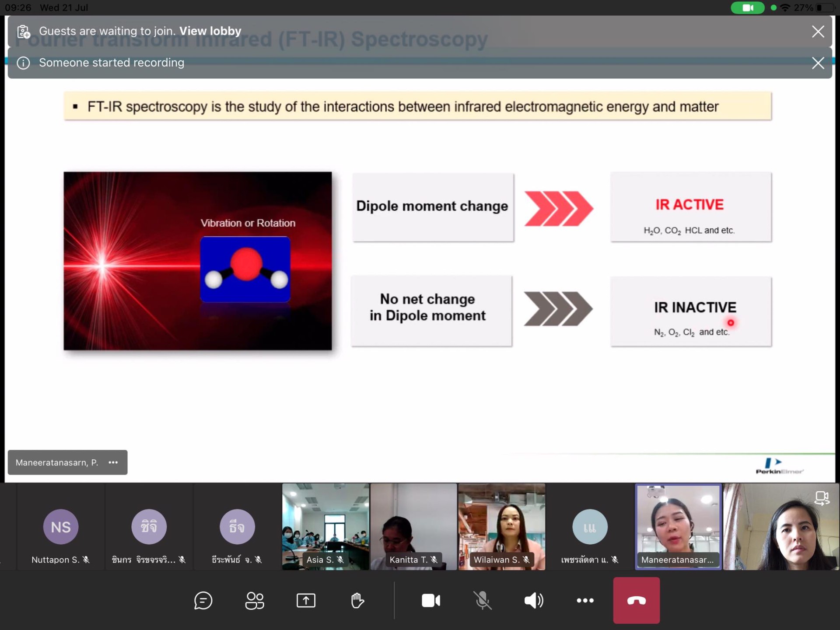The width and height of the screenshot is (840, 630).
Task: Raise your hand in the meeting
Action: pos(357,600)
